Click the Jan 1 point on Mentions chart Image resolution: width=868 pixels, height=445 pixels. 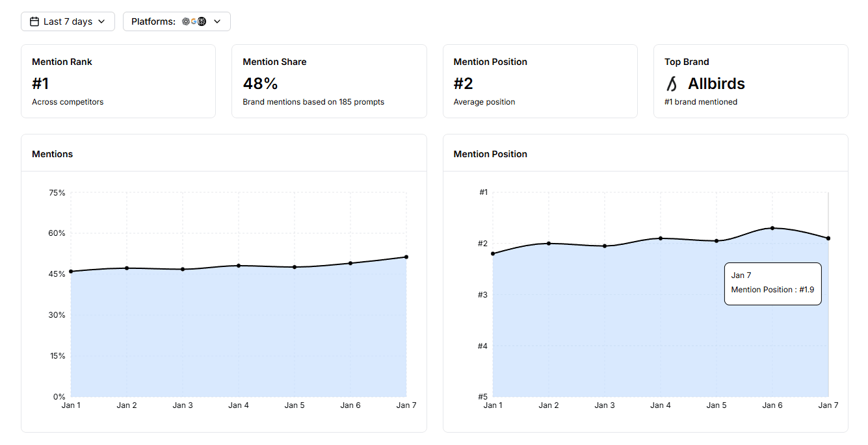[x=71, y=272]
